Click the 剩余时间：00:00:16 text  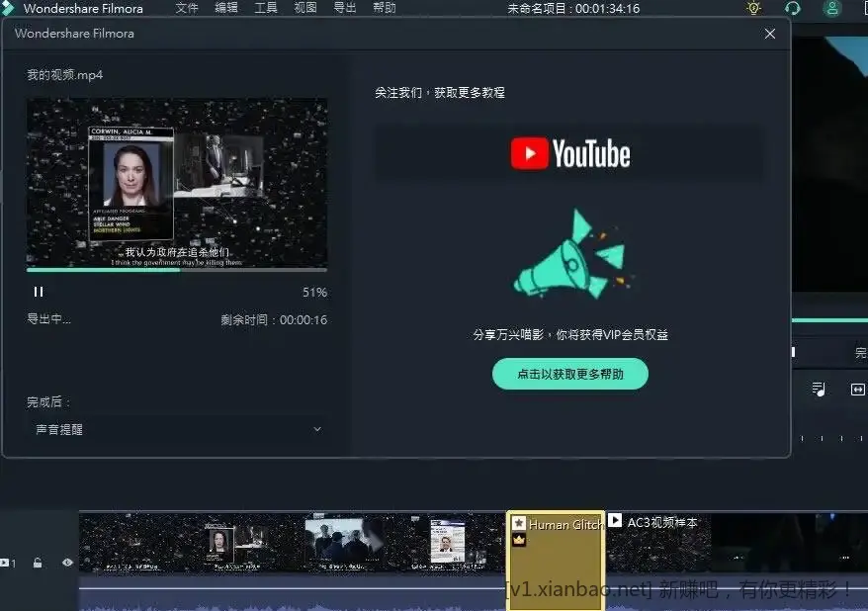point(274,320)
